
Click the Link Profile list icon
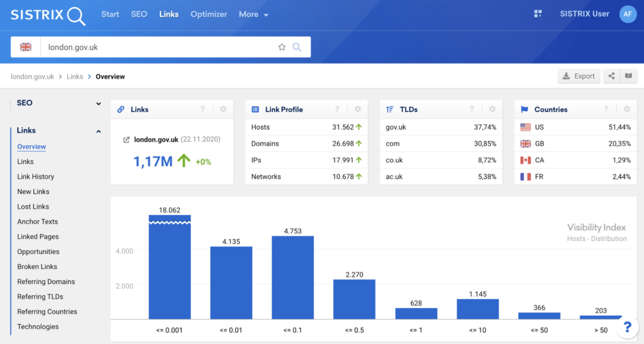[x=255, y=109]
